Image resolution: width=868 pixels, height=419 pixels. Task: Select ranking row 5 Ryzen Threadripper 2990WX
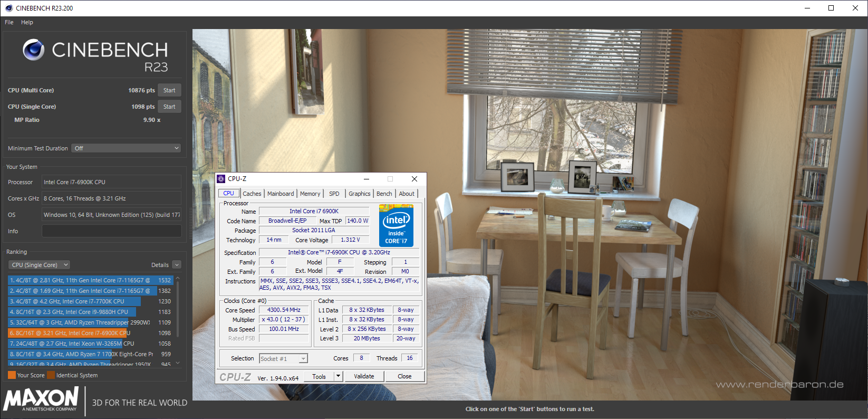click(90, 322)
